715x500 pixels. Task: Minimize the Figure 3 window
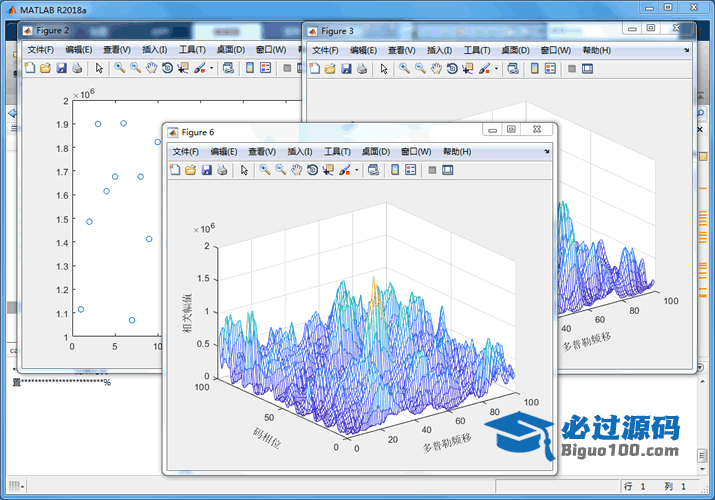[x=632, y=29]
